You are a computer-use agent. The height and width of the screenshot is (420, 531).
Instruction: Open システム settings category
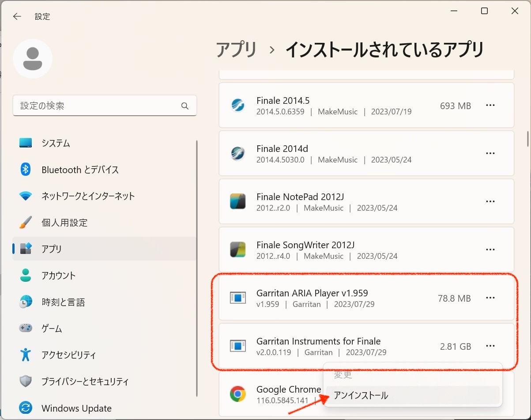click(x=105, y=143)
